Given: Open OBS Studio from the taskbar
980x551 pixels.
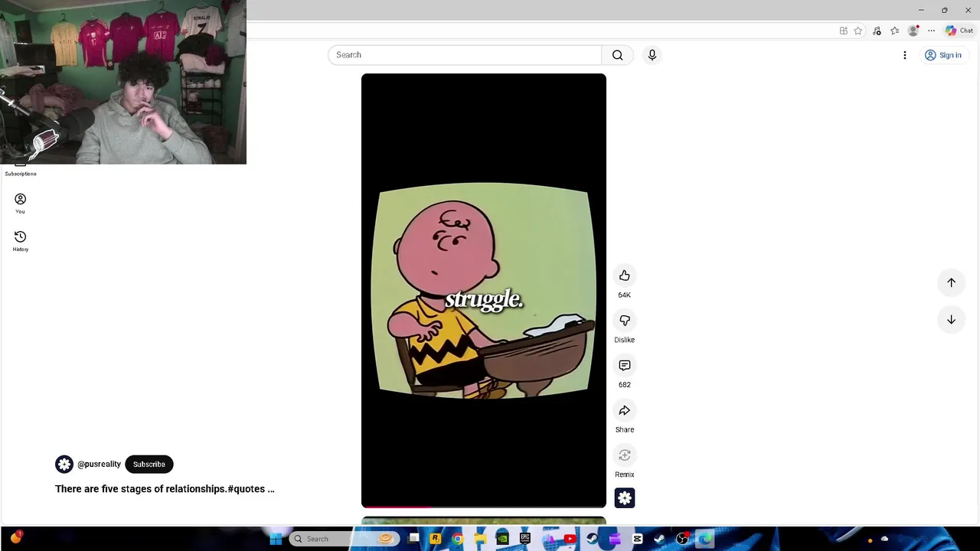Looking at the screenshot, I should [682, 539].
